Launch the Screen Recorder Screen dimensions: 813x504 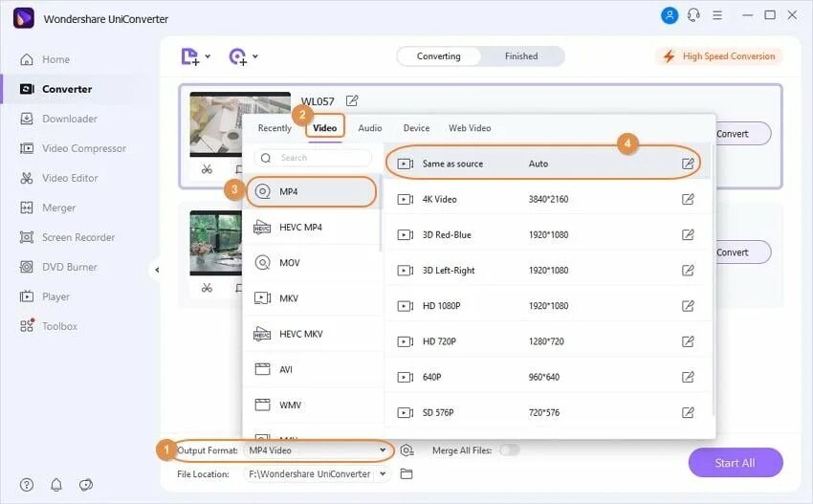67,237
